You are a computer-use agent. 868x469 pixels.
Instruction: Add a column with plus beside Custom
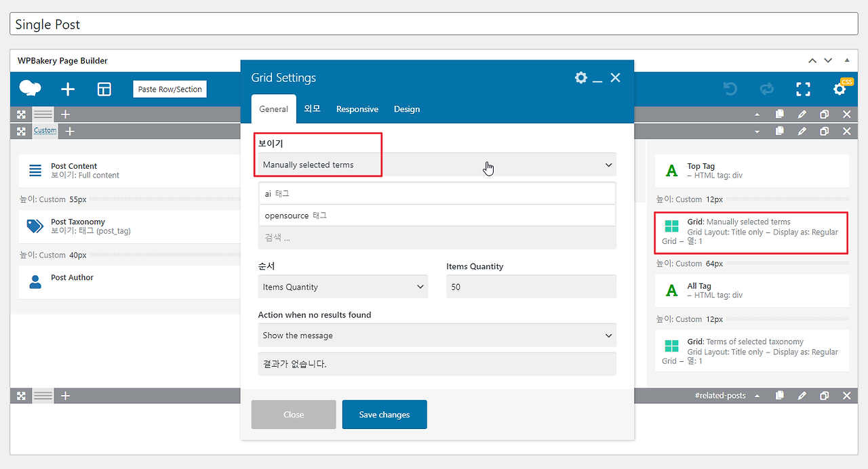70,131
